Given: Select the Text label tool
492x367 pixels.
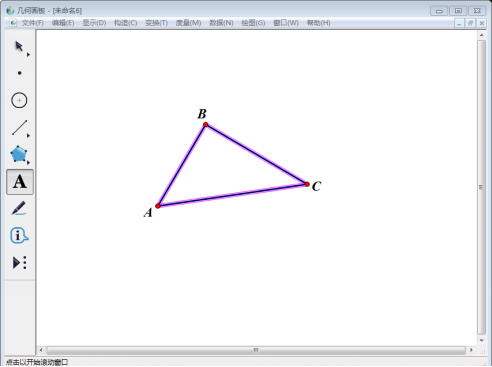Looking at the screenshot, I should tap(20, 182).
